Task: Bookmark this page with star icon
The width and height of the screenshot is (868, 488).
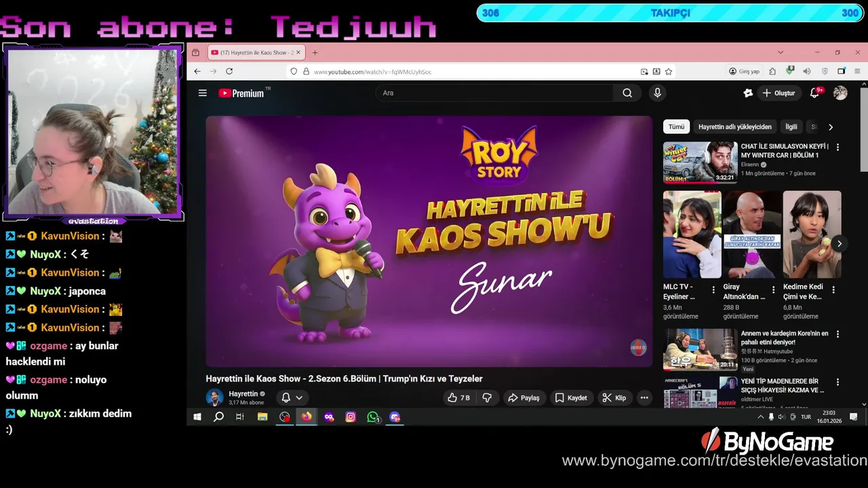Action: click(669, 71)
